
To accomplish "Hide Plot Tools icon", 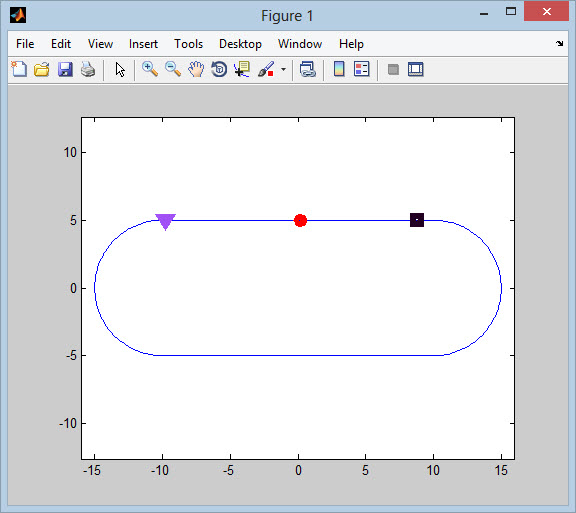I will click(393, 69).
